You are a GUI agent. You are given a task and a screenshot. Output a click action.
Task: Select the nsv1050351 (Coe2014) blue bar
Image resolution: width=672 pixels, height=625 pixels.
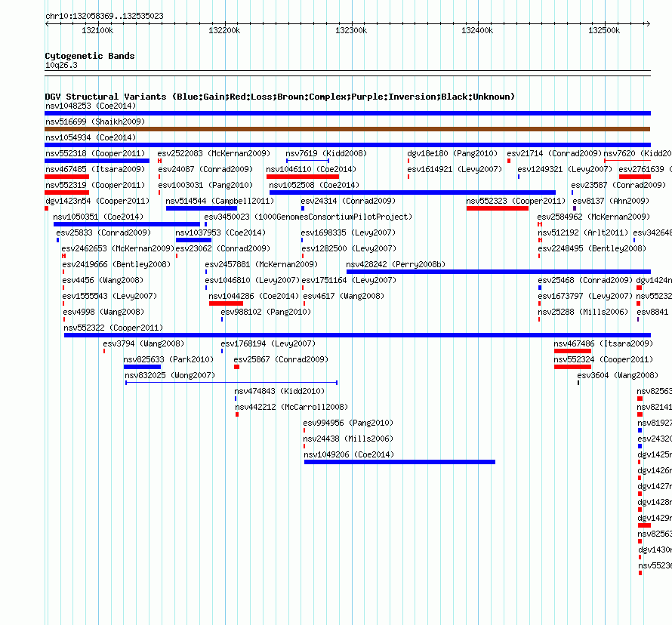[x=127, y=224]
